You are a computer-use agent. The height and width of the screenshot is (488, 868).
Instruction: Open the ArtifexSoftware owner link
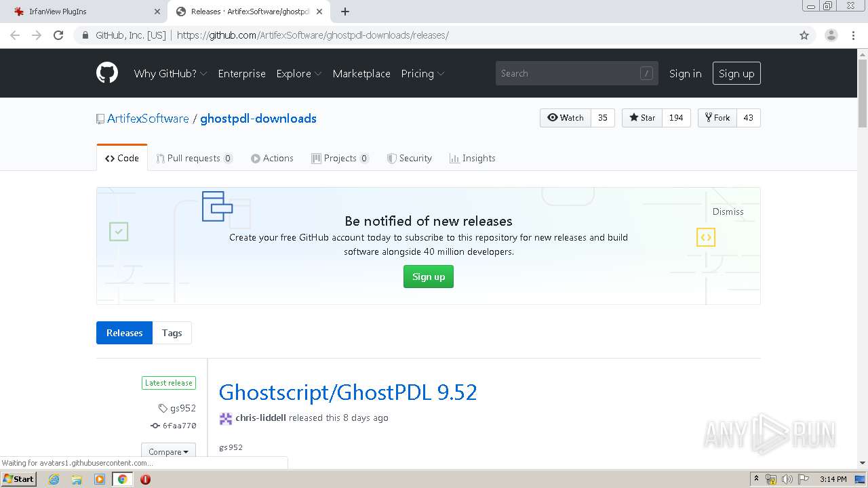pos(148,119)
